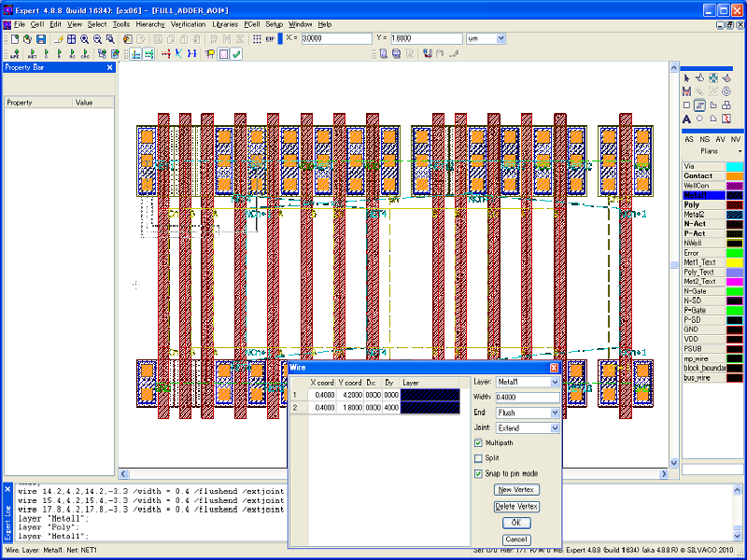Open the Verification menu
The image size is (747, 560).
(x=188, y=23)
